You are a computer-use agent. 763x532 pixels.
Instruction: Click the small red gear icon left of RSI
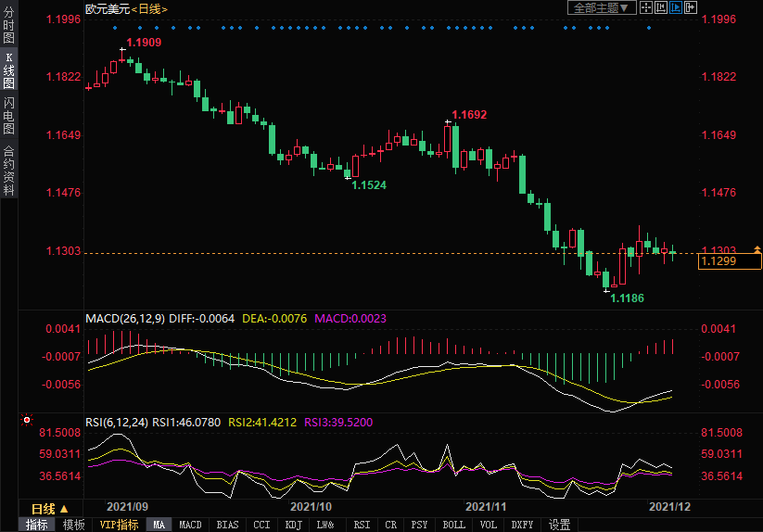(26, 421)
